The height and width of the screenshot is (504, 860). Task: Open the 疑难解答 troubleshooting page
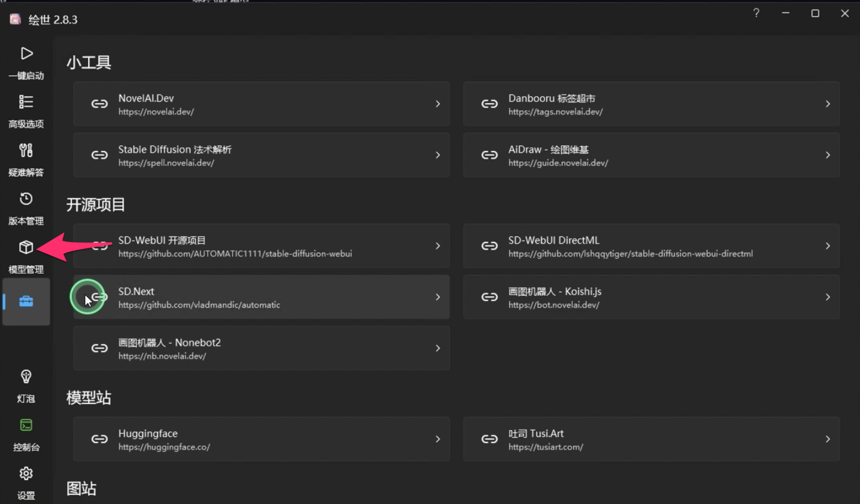click(26, 160)
